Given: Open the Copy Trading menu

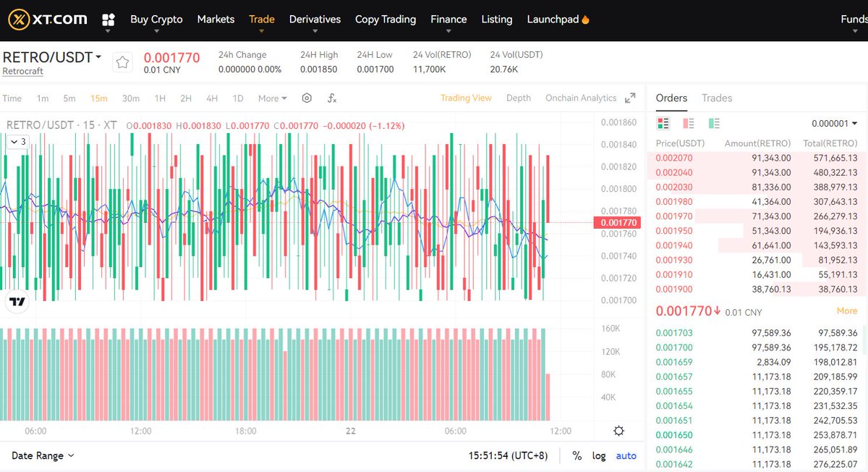Looking at the screenshot, I should (386, 20).
